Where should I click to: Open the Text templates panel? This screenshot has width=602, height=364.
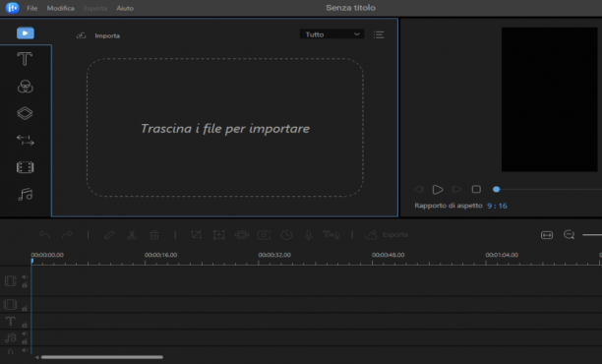[25, 59]
